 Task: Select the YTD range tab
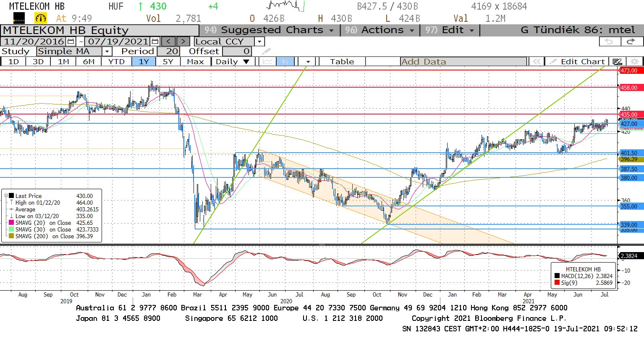116,62
